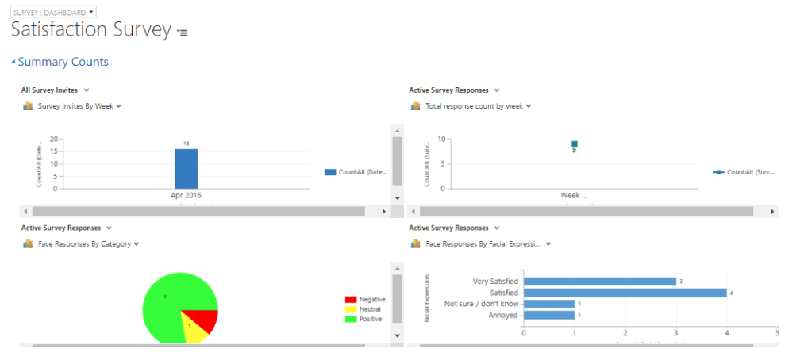The height and width of the screenshot is (364, 800).
Task: Click the Summary Counts heading text
Action: pyautogui.click(x=63, y=62)
